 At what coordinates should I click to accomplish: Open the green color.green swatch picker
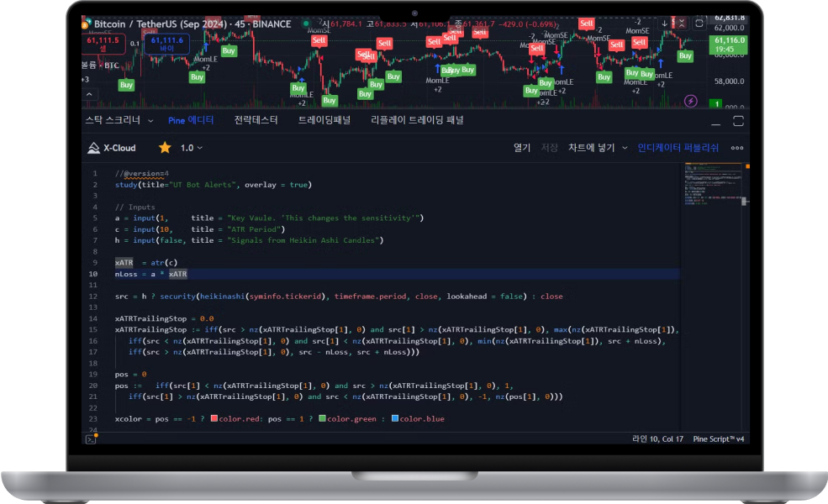[322, 418]
